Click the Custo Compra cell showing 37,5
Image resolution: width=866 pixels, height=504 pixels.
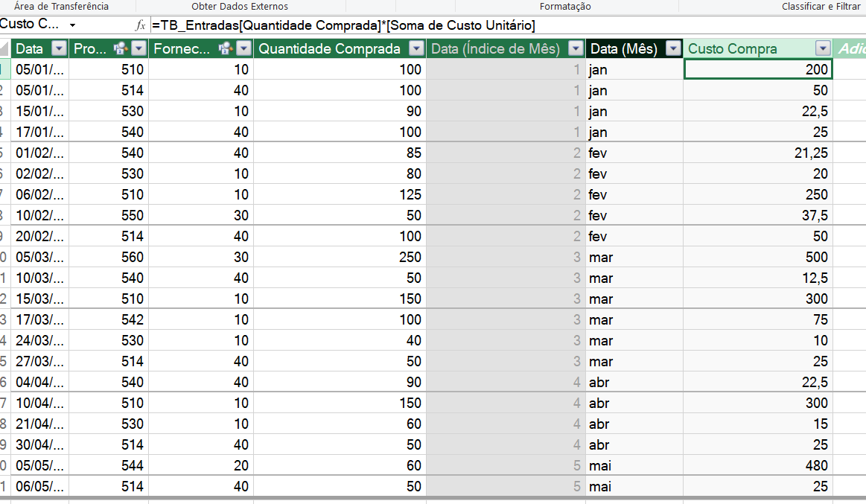click(x=758, y=215)
